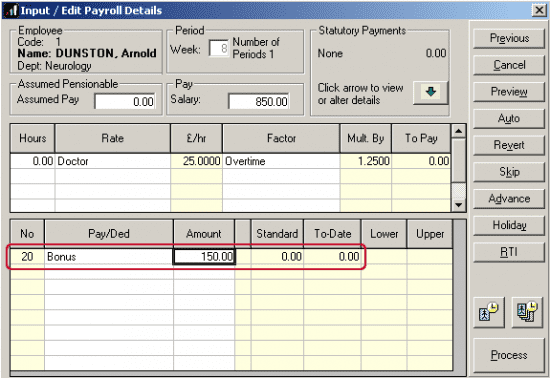Click the Skip button
This screenshot has height=378, width=550.
pos(509,171)
